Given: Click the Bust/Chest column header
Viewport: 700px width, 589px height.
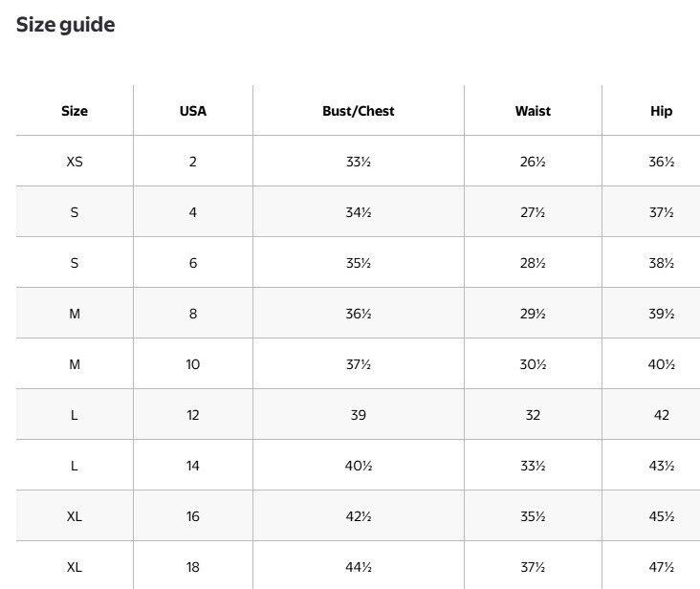Looking at the screenshot, I should click(359, 111).
